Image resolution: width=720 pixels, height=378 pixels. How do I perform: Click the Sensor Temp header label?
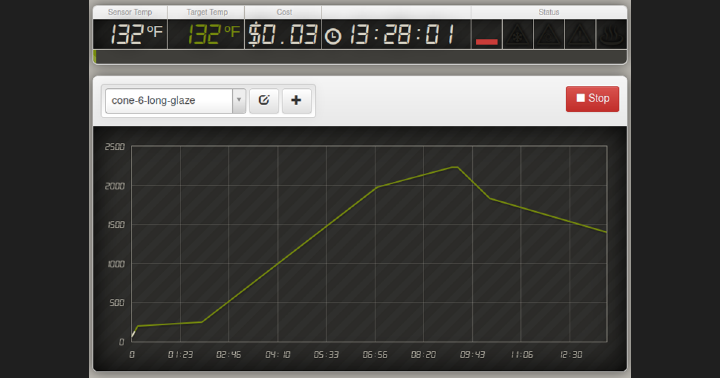click(x=130, y=12)
